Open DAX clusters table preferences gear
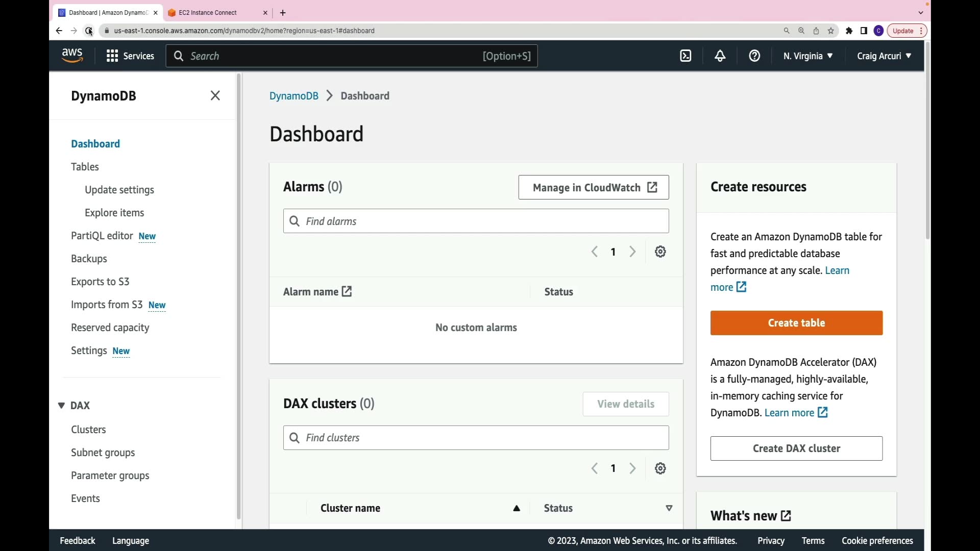This screenshot has height=551, width=980. tap(660, 468)
